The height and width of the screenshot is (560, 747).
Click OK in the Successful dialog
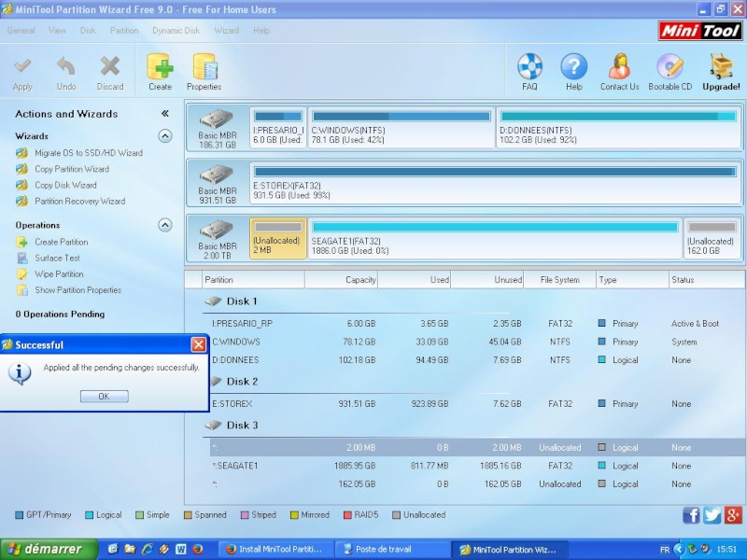[x=105, y=396]
